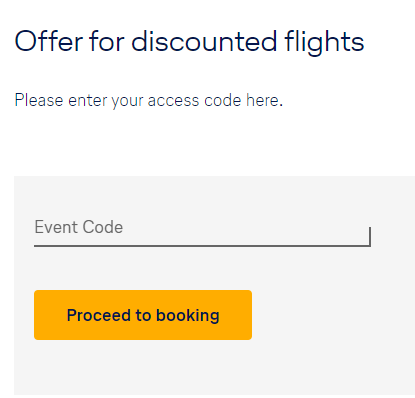This screenshot has width=415, height=398.
Task: Click blank gray area above the Event Code field
Action: 213,195
